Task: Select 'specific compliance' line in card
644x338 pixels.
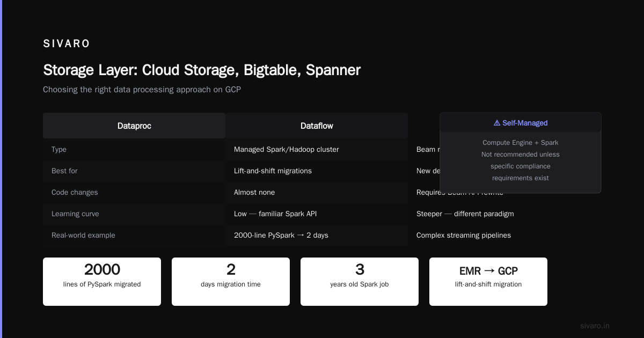Action: [x=521, y=166]
